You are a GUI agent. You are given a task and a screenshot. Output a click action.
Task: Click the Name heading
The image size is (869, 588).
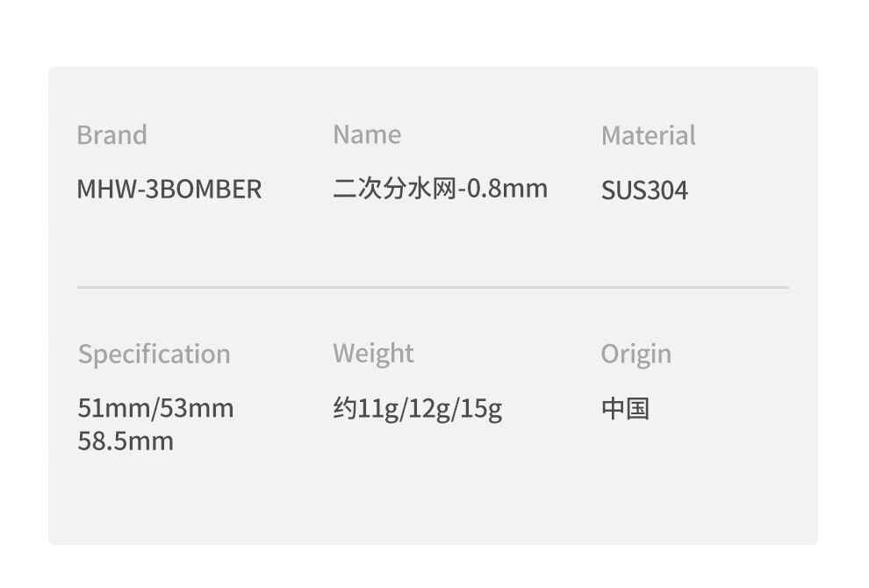click(x=367, y=134)
